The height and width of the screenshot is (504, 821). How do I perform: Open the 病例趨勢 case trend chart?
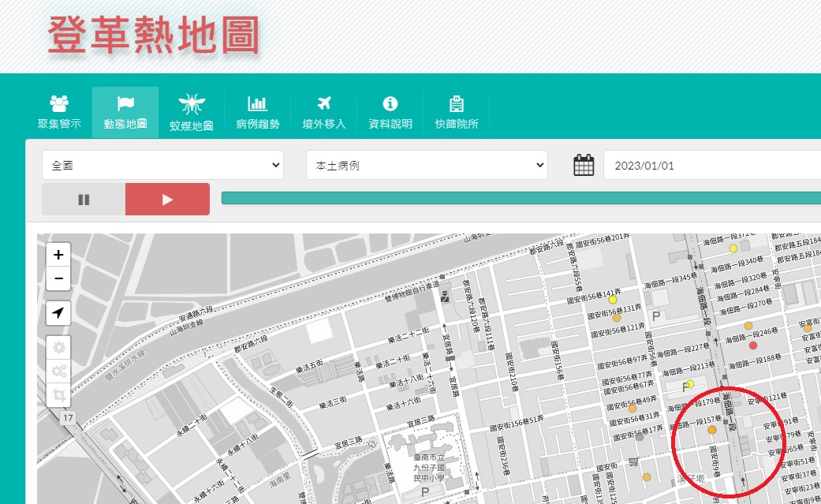(x=257, y=112)
